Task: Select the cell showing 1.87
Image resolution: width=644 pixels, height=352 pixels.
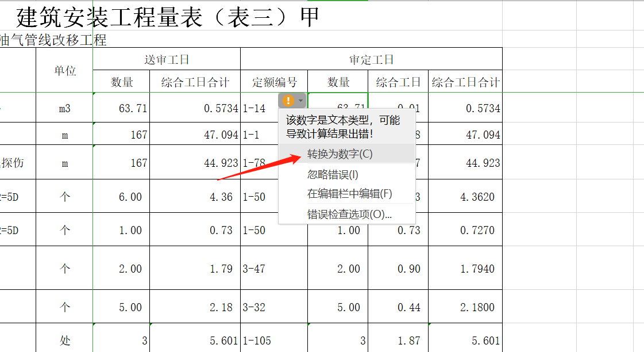Action: click(398, 340)
